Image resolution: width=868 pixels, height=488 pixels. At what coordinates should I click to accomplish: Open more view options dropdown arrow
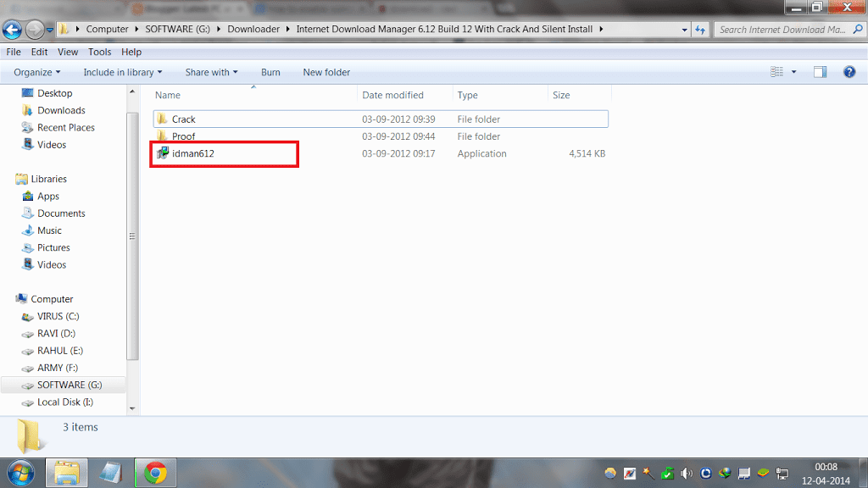[x=793, y=72]
